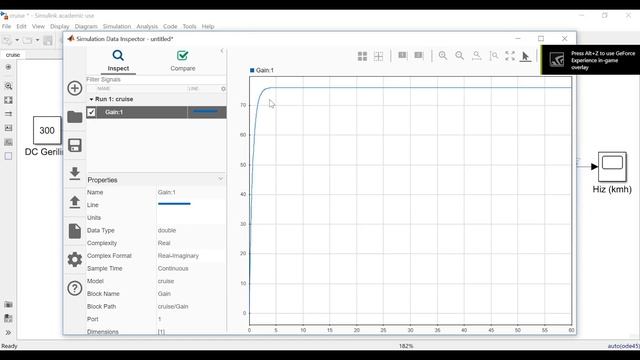Open the Simulink File menu
The width and height of the screenshot is (640, 360).
pos(6,26)
